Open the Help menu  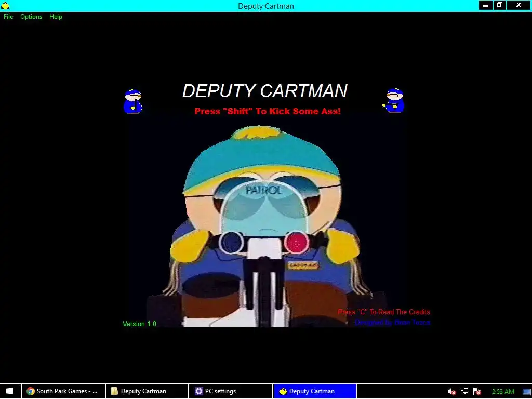pos(56,17)
